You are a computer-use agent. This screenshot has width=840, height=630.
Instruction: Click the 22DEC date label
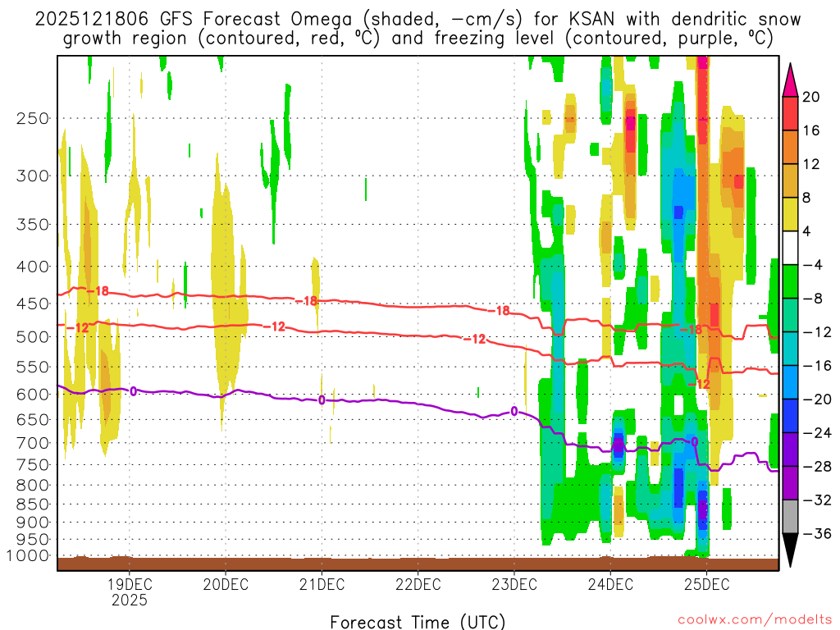click(x=418, y=584)
